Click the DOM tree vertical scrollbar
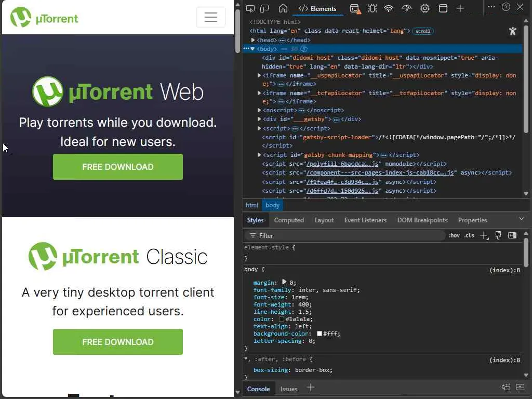 point(526,78)
